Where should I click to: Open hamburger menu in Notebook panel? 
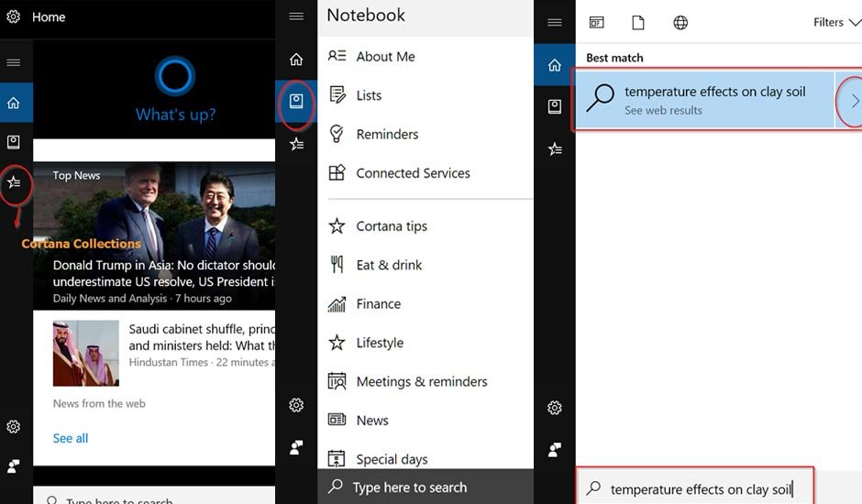click(x=296, y=16)
